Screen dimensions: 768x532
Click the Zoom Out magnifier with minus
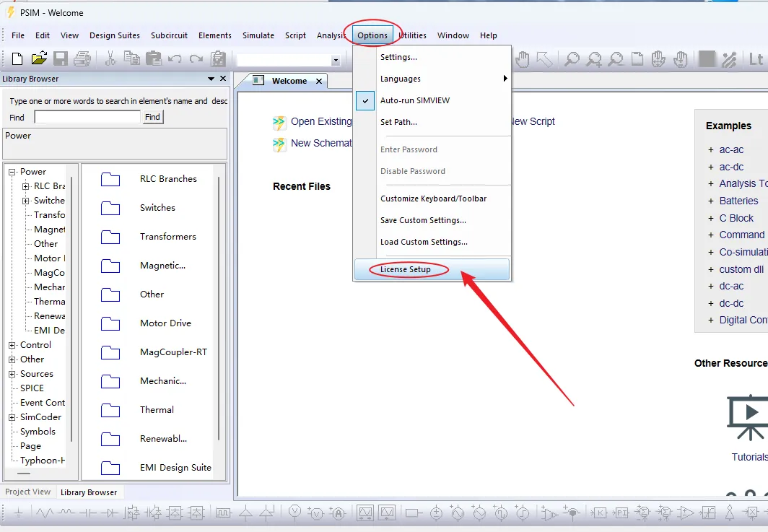coord(616,59)
